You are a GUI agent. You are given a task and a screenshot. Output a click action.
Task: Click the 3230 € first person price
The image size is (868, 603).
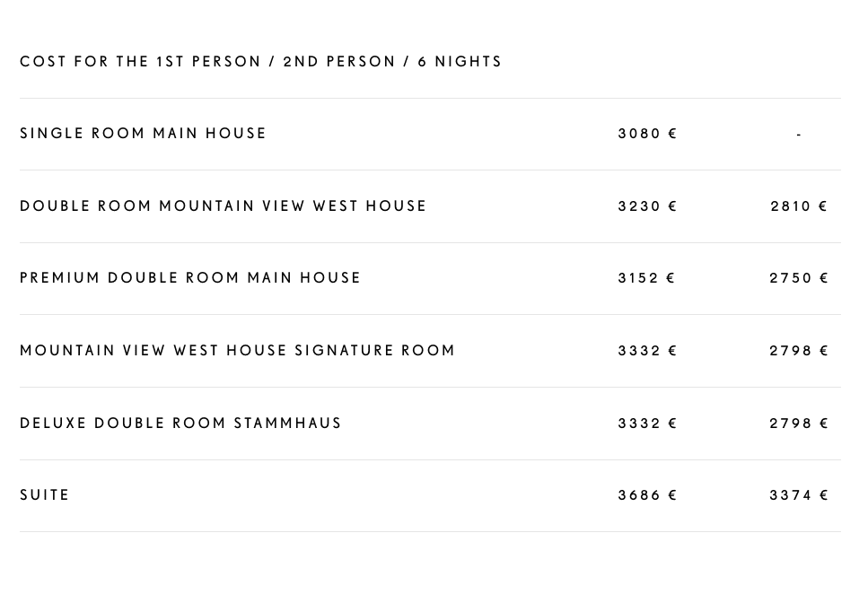point(647,206)
